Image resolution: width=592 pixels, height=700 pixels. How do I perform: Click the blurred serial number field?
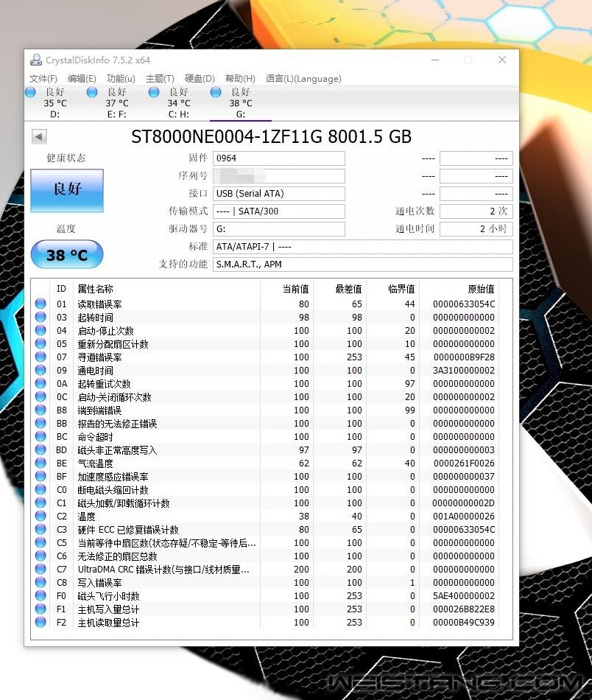pos(279,176)
